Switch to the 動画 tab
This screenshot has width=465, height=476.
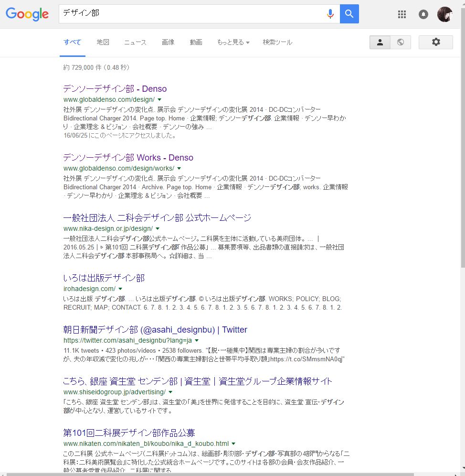(x=196, y=42)
